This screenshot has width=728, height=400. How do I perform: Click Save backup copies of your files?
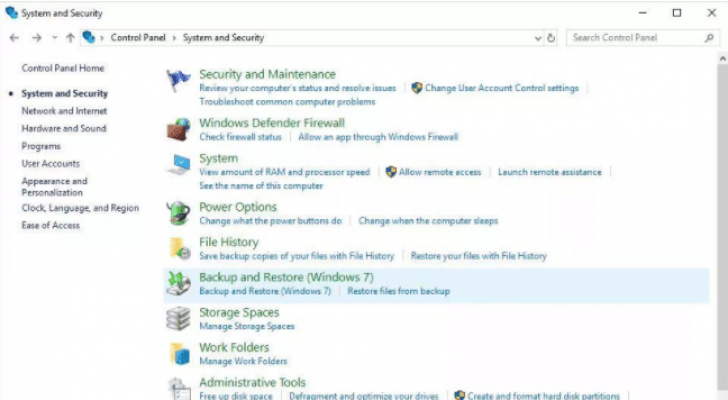(x=297, y=256)
